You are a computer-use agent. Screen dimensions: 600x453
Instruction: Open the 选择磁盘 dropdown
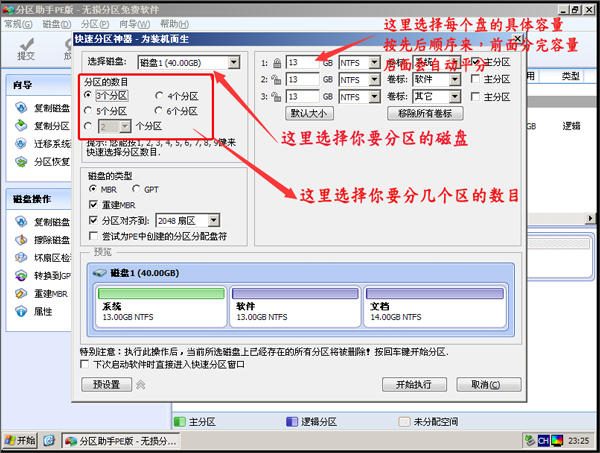click(233, 62)
